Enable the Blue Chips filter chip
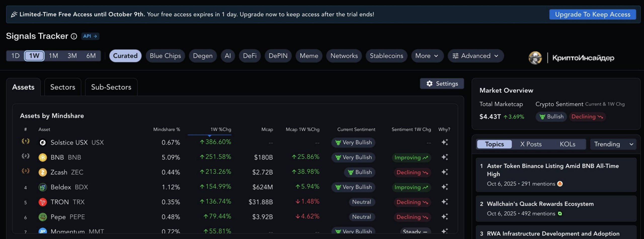644x239 pixels. 165,56
